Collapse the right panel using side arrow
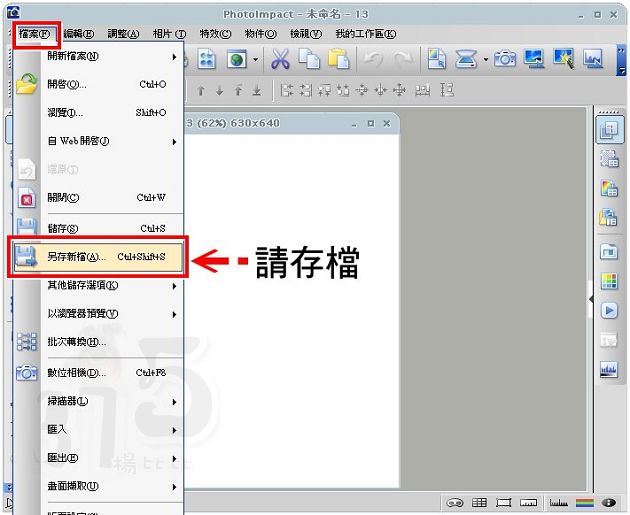This screenshot has height=515, width=630. tap(591, 299)
